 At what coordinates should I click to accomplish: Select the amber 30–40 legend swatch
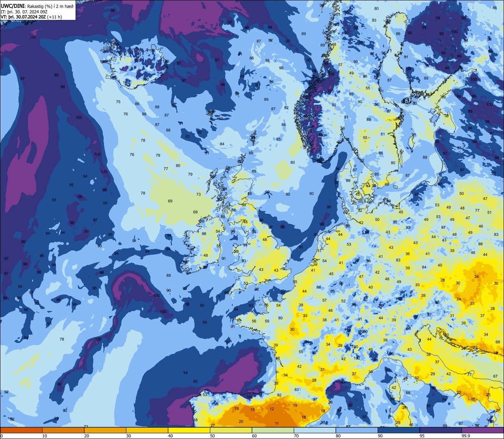tap(147, 430)
